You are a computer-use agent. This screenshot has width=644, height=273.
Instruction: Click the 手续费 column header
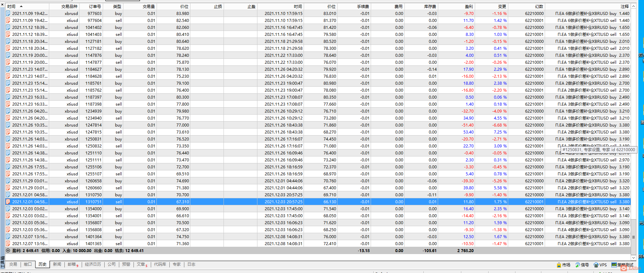pyautogui.click(x=354, y=6)
